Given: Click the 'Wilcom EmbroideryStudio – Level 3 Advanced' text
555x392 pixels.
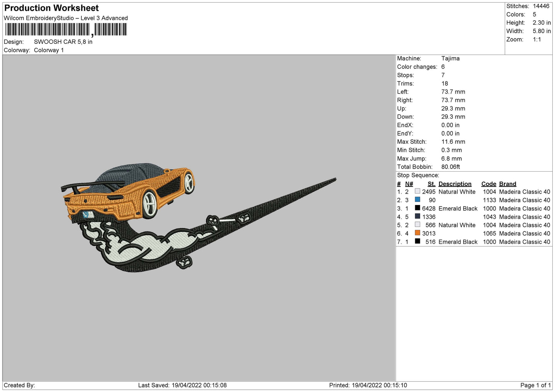Looking at the screenshot, I should [x=66, y=18].
